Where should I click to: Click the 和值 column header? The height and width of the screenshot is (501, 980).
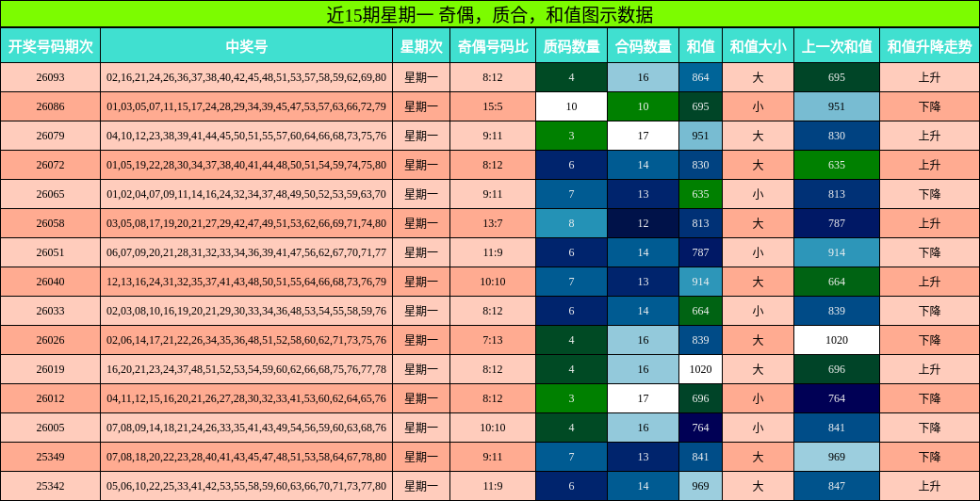(x=701, y=45)
